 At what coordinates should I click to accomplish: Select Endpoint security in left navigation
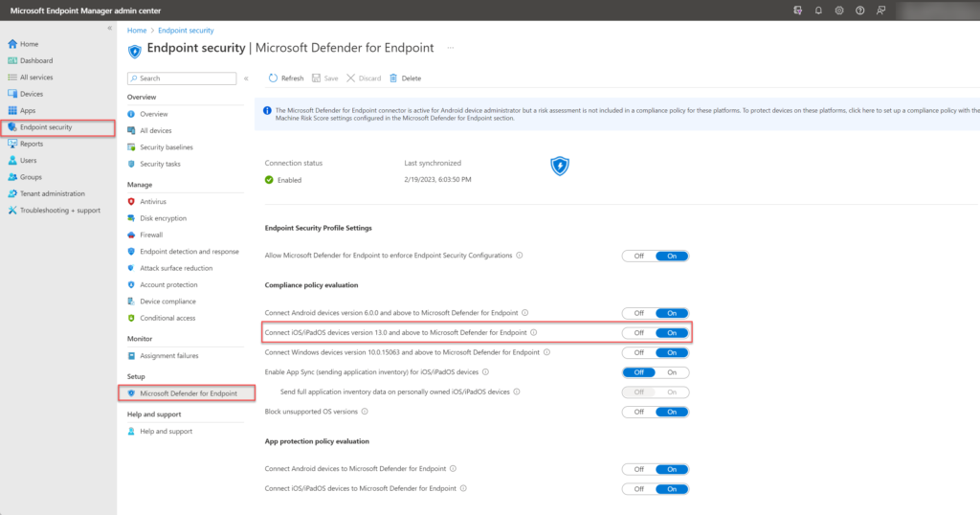58,127
